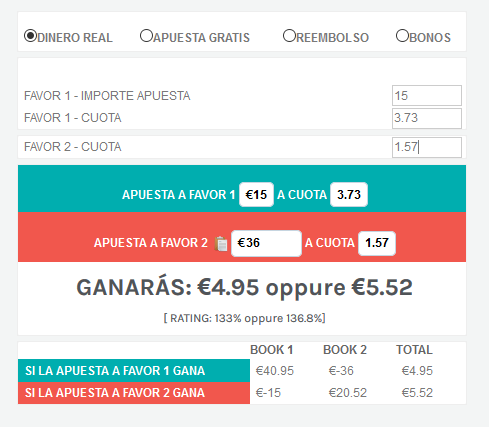This screenshot has width=489, height=427.
Task: Choose the APUESTA GRATIS radio option
Action: [146, 35]
